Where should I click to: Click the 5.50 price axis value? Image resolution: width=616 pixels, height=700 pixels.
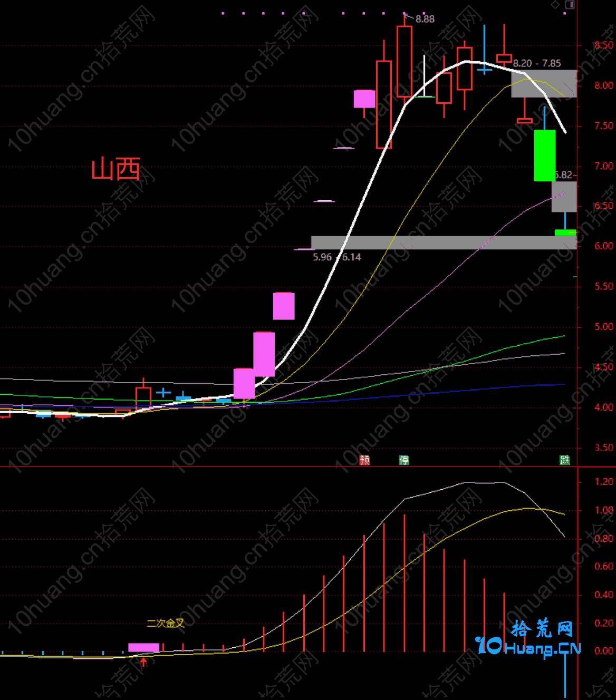coord(604,286)
